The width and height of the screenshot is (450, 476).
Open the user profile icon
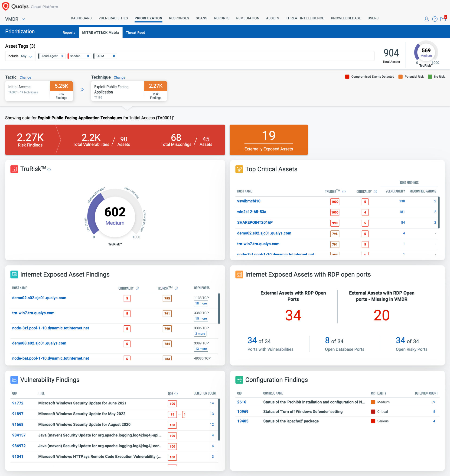click(427, 19)
